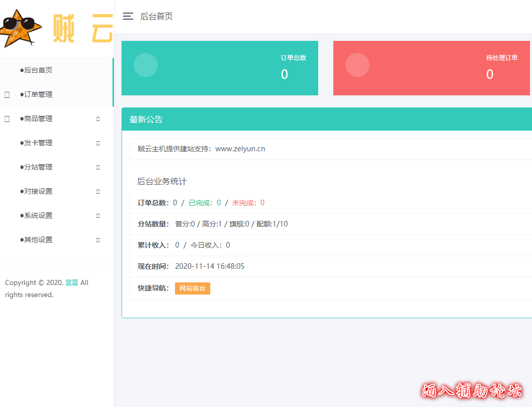Expand the 对接设置 submenu arrow
The width and height of the screenshot is (532, 407).
[98, 191]
